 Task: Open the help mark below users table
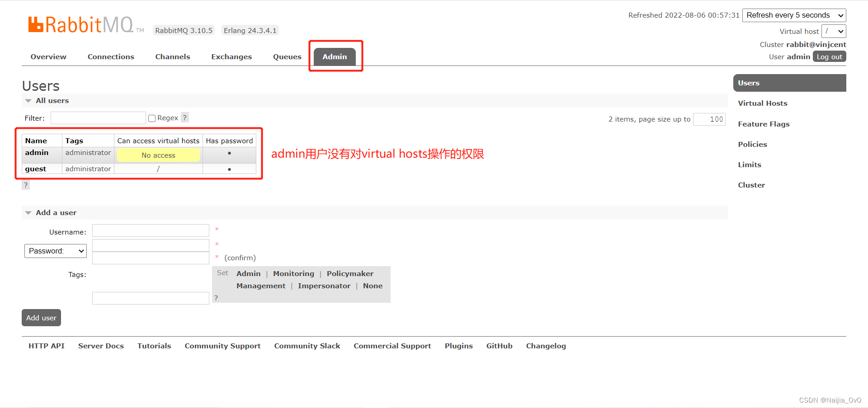26,185
